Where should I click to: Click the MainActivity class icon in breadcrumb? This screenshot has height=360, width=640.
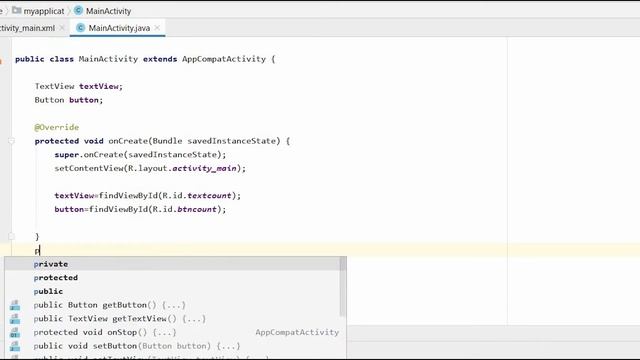point(78,11)
